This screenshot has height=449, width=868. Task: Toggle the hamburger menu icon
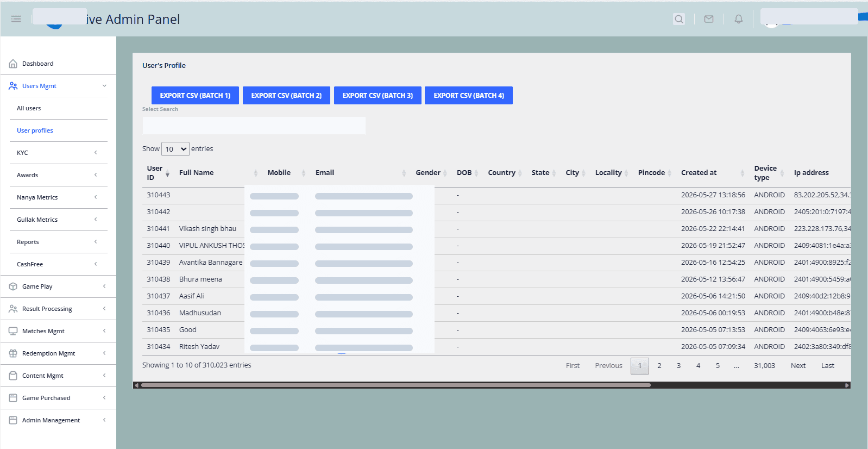[x=16, y=19]
